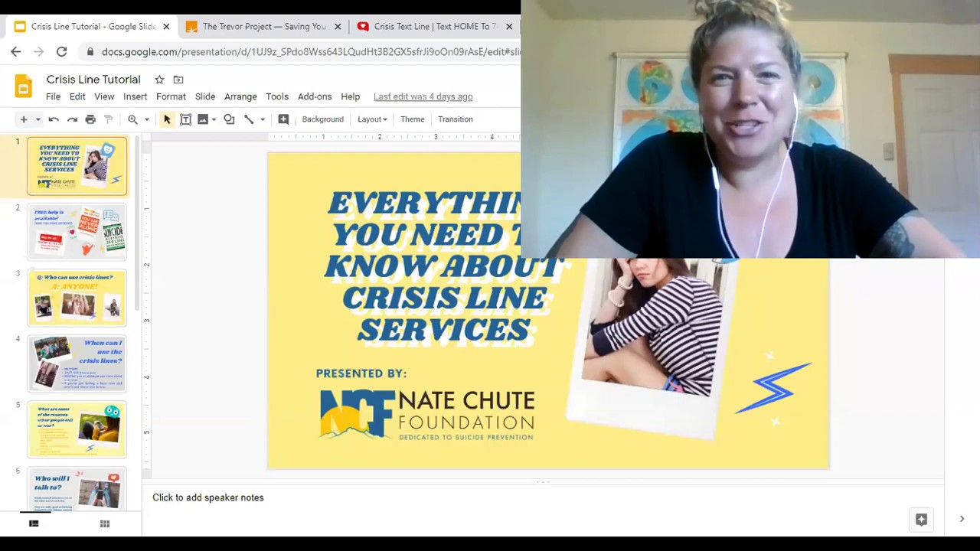Image resolution: width=980 pixels, height=551 pixels.
Task: Open the Insert menu
Action: point(135,96)
